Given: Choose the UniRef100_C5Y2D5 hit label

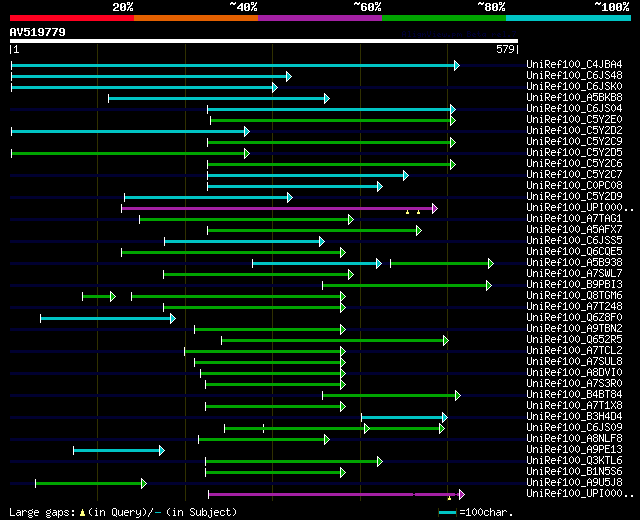Looking at the screenshot, I should pyautogui.click(x=574, y=153).
